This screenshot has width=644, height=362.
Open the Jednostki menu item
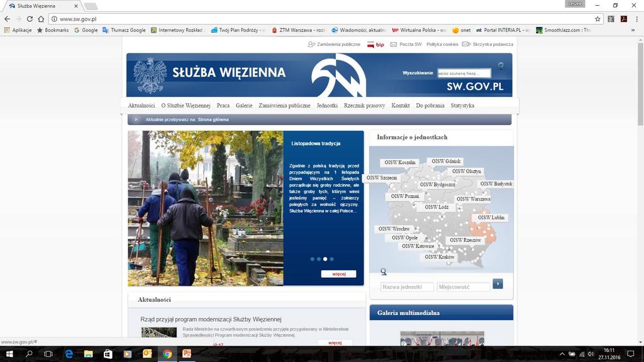[327, 106]
